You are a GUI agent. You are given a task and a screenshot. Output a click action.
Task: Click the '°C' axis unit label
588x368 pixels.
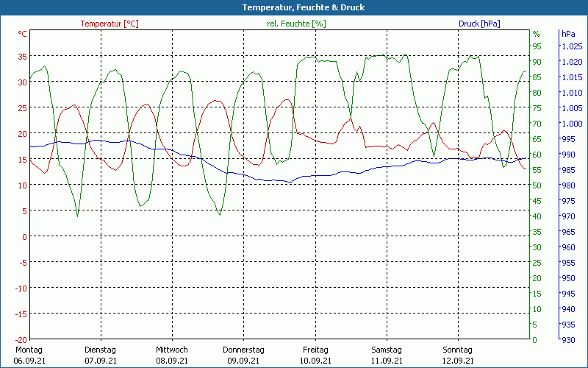(x=23, y=34)
